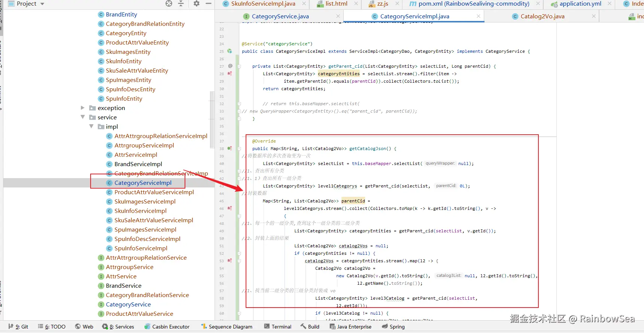The image size is (644, 333).
Task: Collapse the impl folder
Action: (x=91, y=126)
